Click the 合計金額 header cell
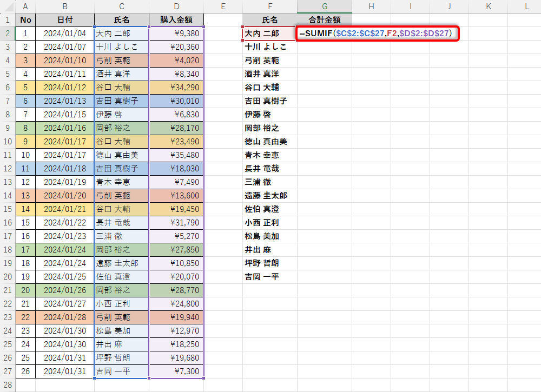Image resolution: width=541 pixels, height=392 pixels. point(324,20)
